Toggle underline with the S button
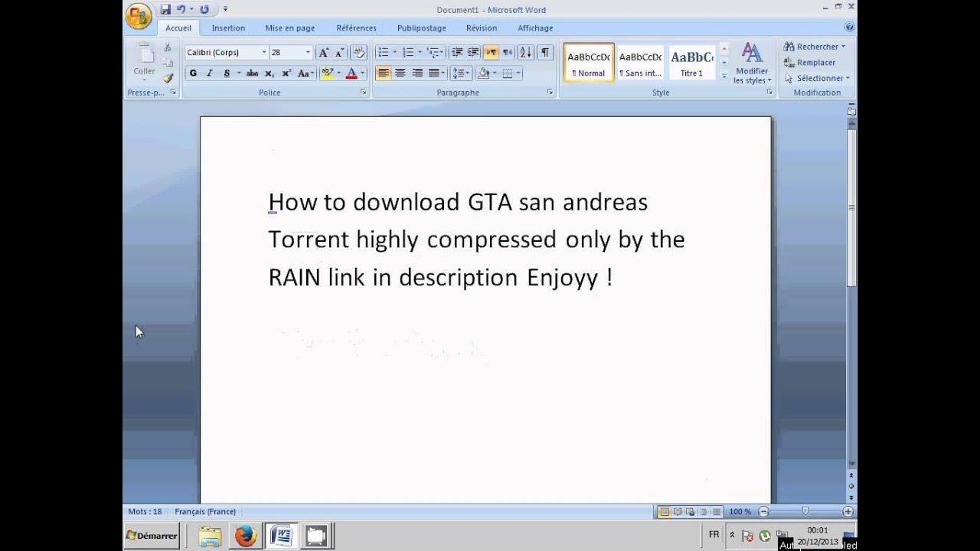The image size is (980, 551). [x=227, y=73]
